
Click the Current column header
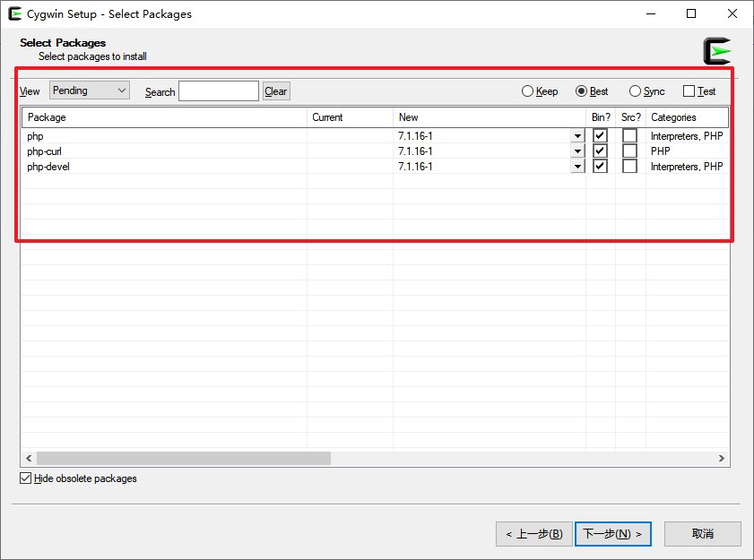[x=350, y=117]
